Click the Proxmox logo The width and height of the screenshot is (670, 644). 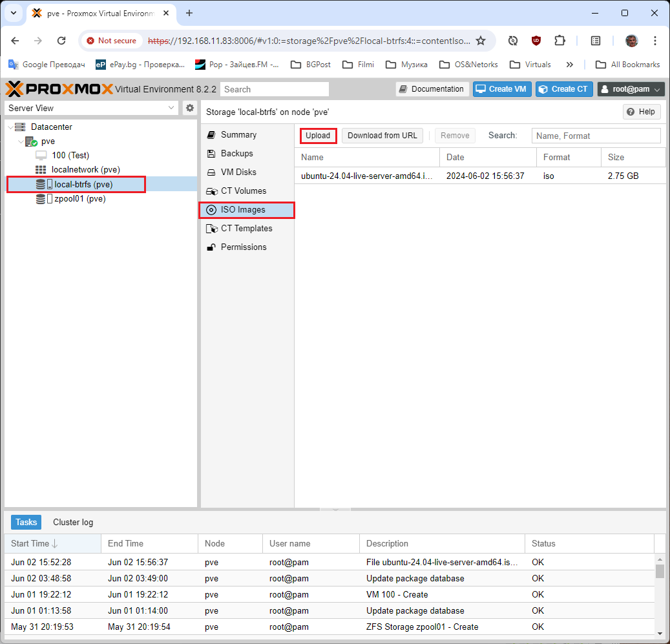[x=59, y=89]
